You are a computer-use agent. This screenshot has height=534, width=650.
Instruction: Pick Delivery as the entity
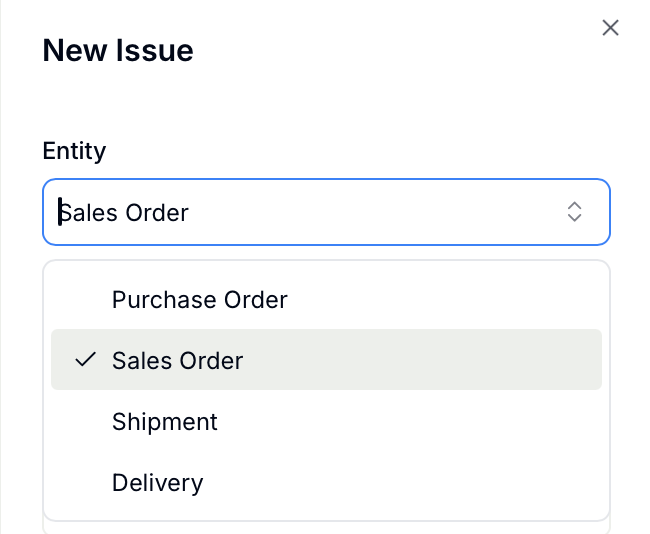(326, 482)
